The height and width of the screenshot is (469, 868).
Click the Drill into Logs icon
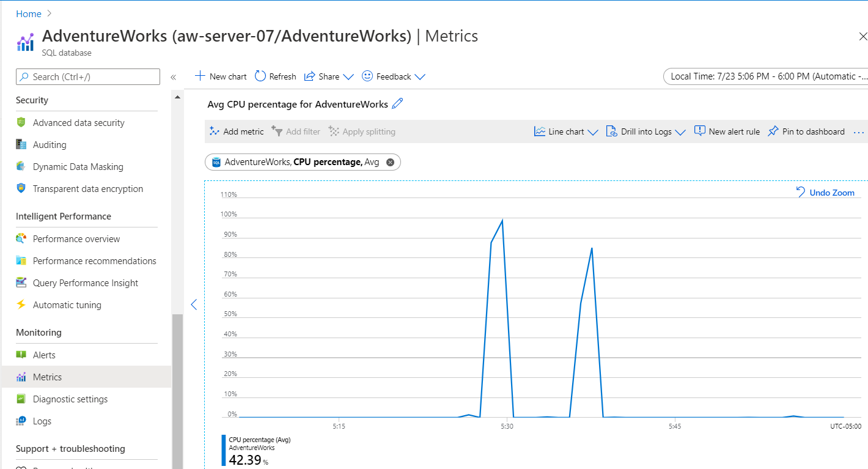coord(611,131)
